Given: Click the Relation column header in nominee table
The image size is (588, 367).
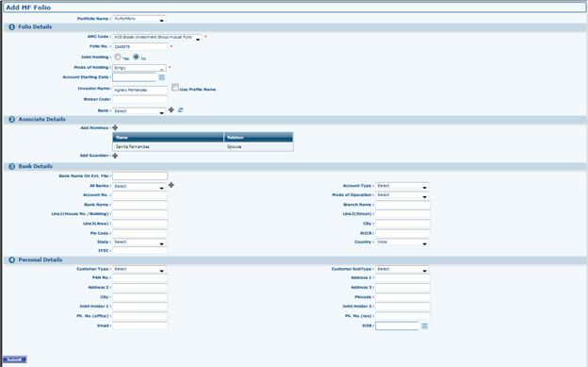Looking at the screenshot, I should (258, 137).
